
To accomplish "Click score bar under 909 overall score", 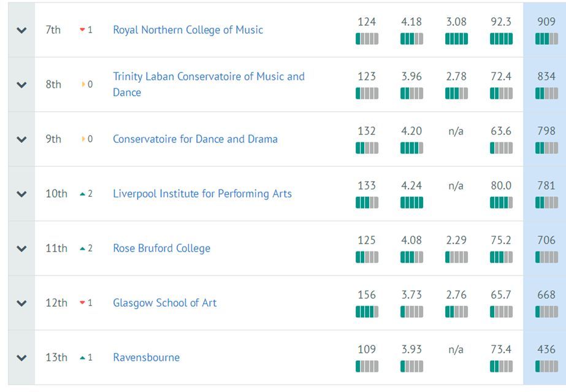I will click(546, 39).
